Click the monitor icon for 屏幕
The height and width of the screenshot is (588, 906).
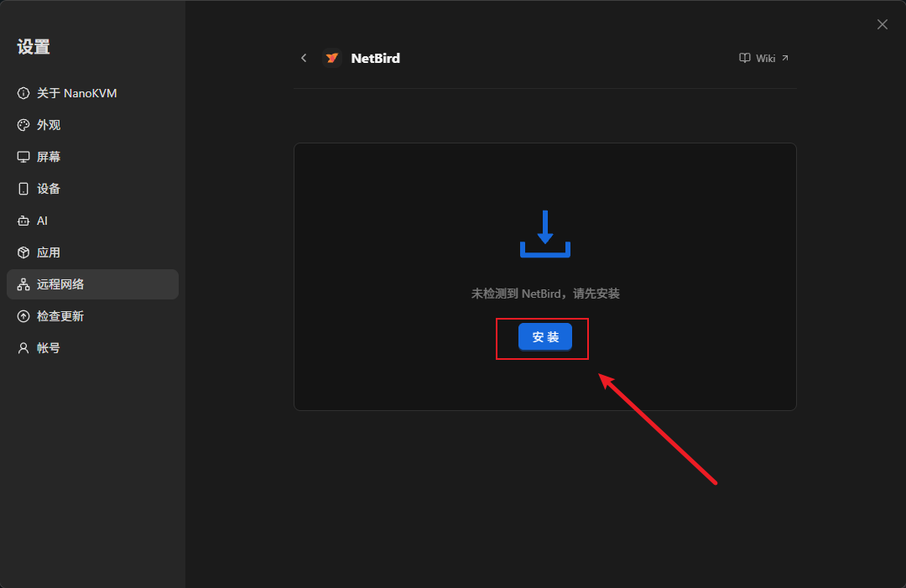[23, 157]
